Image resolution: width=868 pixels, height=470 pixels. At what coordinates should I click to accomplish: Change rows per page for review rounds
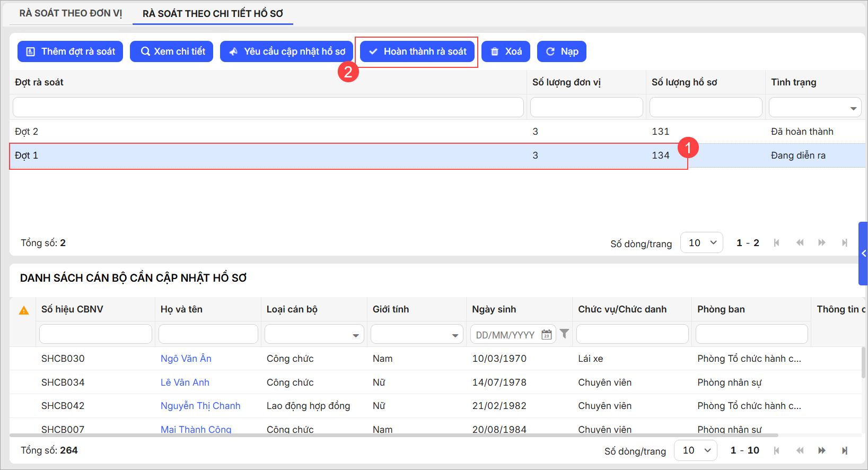702,243
